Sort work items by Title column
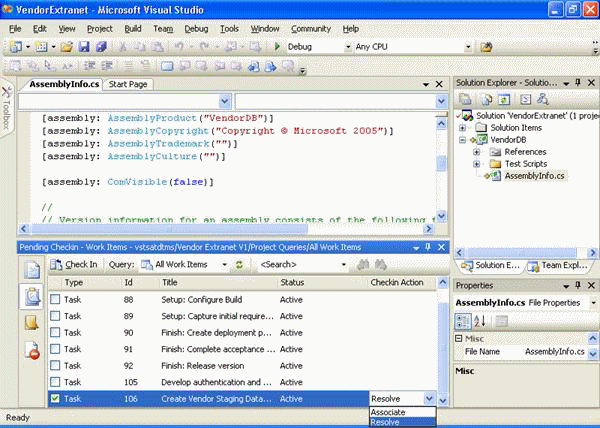Screen dimensions: 600x428 pyautogui.click(x=217, y=283)
